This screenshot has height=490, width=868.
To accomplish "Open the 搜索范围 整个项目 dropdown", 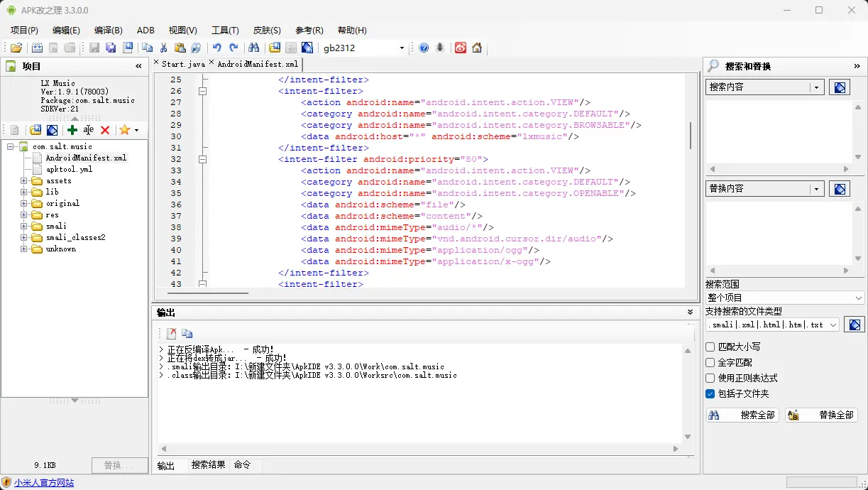I will (x=785, y=298).
